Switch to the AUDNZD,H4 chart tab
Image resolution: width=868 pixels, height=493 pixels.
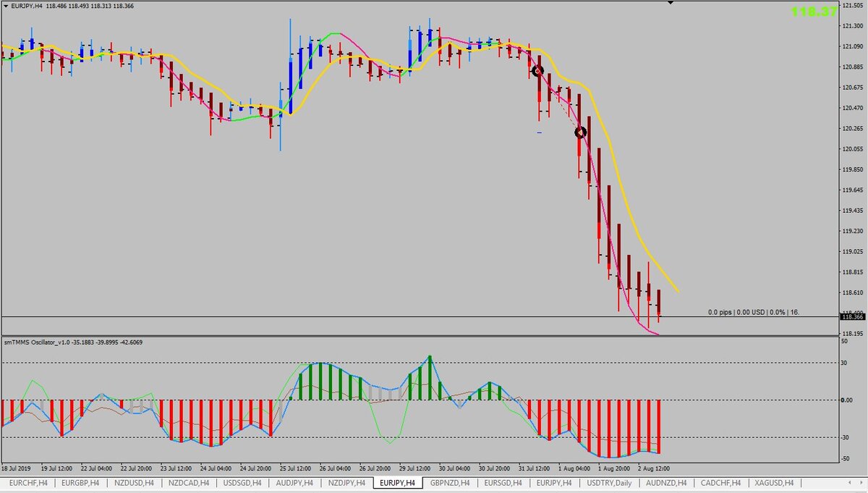click(668, 483)
